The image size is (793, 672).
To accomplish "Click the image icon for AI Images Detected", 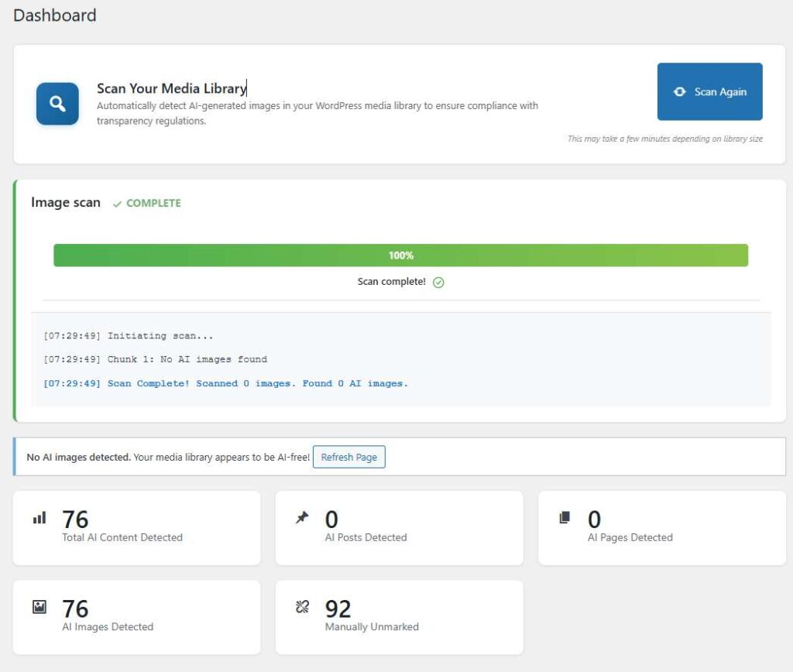I will (x=39, y=608).
